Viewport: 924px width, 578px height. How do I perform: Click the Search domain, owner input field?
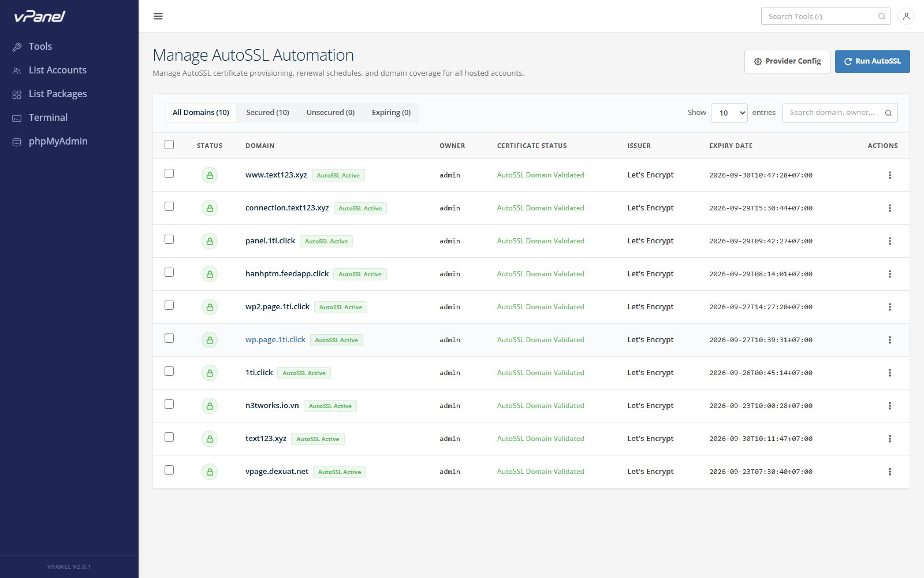pos(840,113)
